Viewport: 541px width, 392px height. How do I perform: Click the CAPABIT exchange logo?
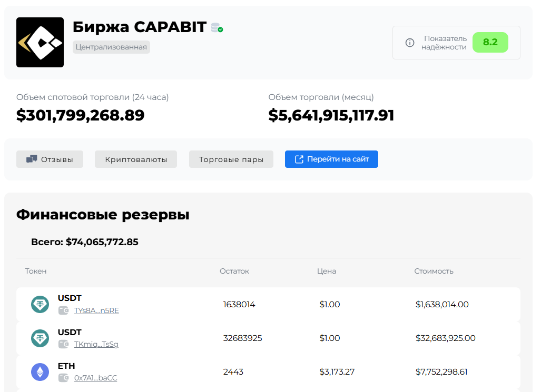[40, 42]
